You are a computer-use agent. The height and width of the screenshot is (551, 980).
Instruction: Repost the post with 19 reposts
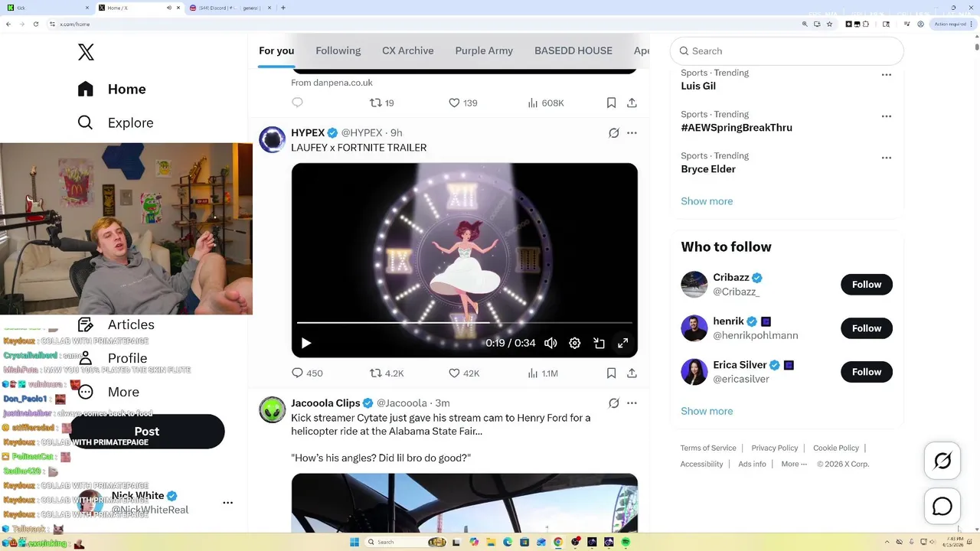click(382, 103)
